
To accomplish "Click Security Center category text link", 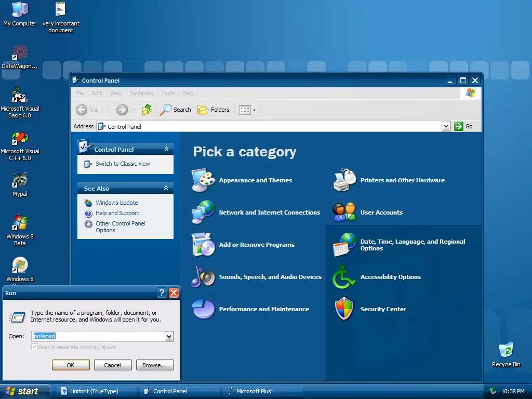I will 383,309.
